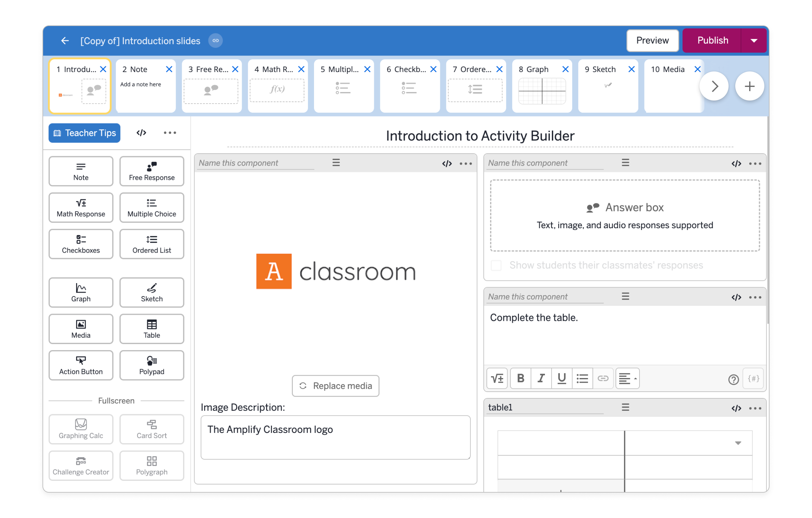Screen dimensions: 812x518
Task: Open the table column header dropdown arrow
Action: (x=738, y=443)
